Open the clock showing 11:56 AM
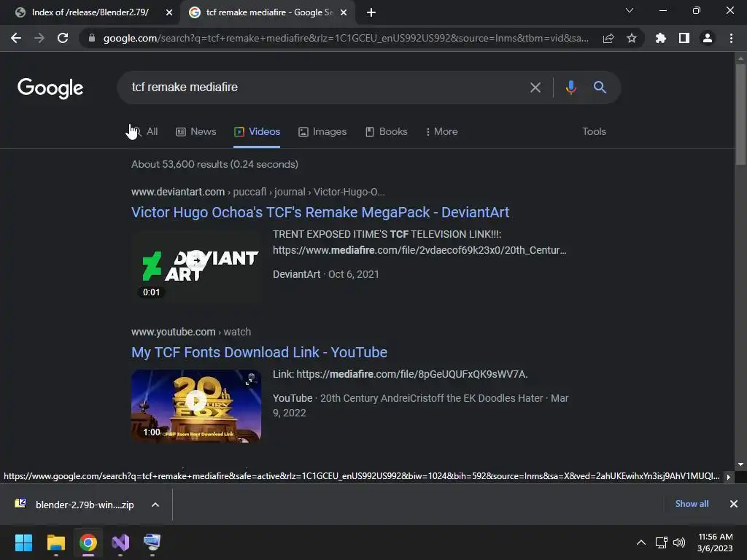This screenshot has width=747, height=560. [x=715, y=542]
